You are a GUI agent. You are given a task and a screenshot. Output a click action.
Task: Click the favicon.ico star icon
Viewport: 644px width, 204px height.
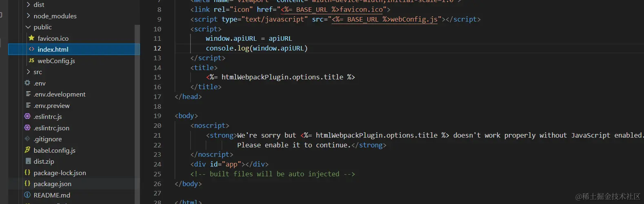coord(31,38)
